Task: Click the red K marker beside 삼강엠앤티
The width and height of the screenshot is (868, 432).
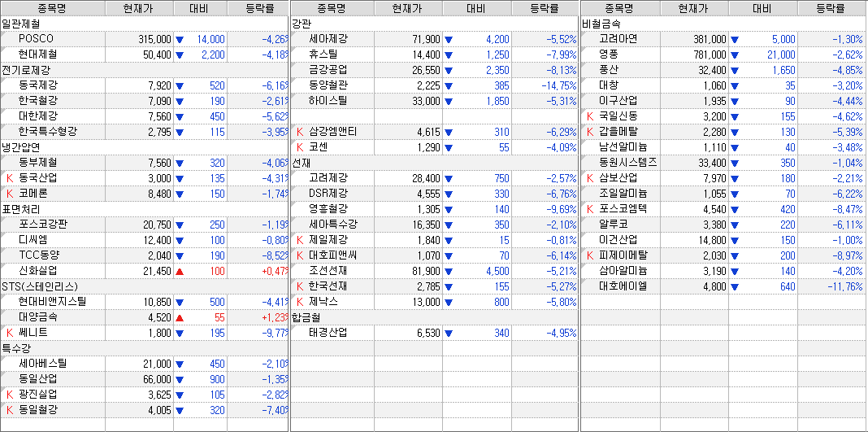Action: pyautogui.click(x=300, y=131)
